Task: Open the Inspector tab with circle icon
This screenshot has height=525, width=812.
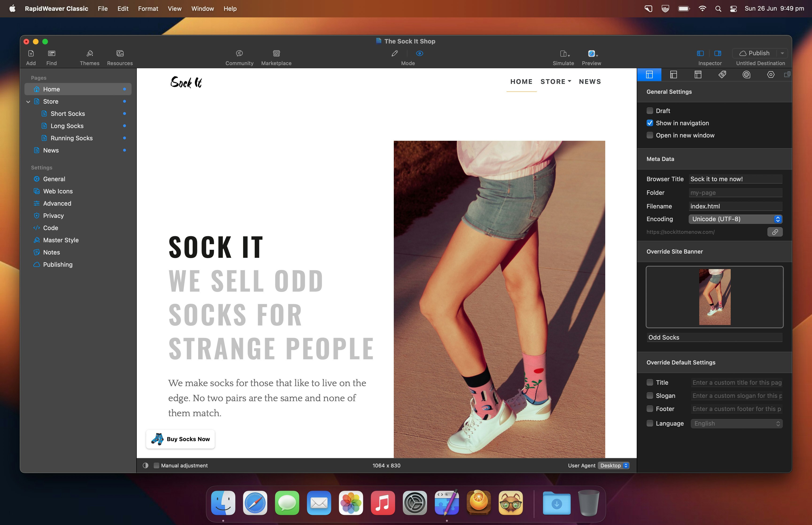Action: click(x=746, y=75)
